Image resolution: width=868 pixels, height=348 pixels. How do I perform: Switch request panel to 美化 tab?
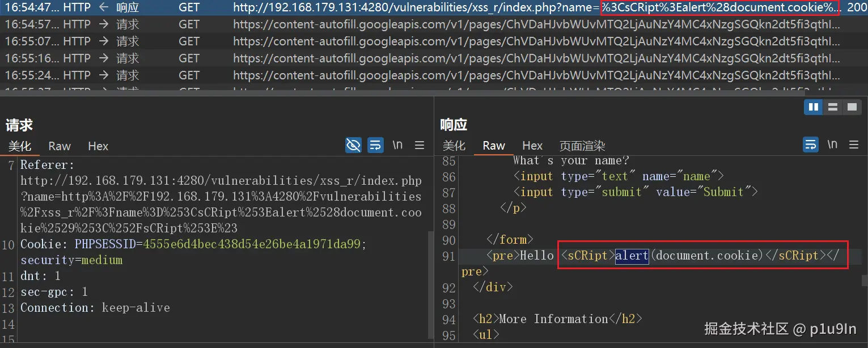coord(20,146)
